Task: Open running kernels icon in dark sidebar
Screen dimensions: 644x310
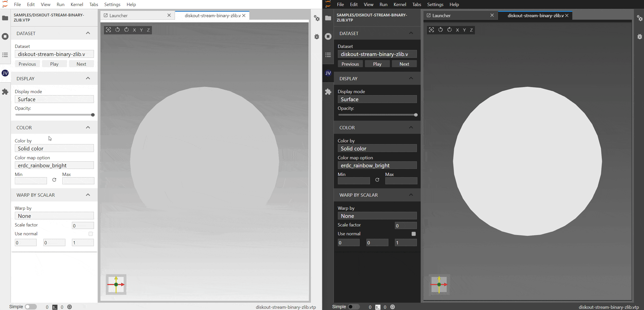Action: click(x=328, y=36)
